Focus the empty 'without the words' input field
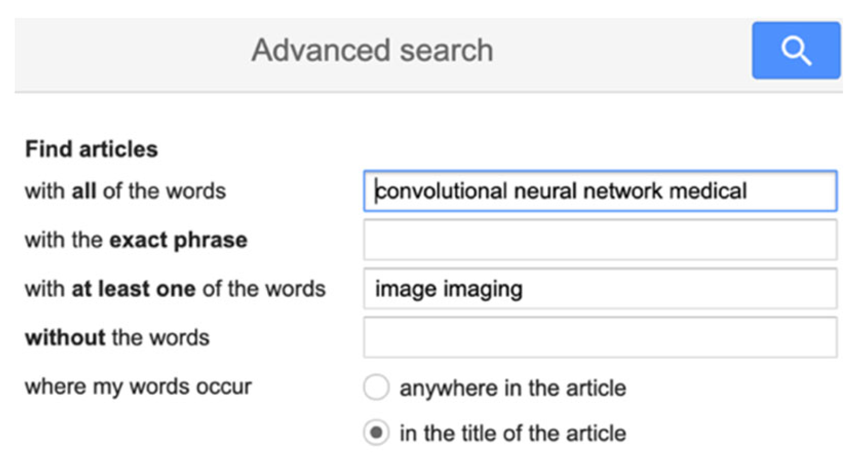This screenshot has width=868, height=470. pyautogui.click(x=600, y=338)
